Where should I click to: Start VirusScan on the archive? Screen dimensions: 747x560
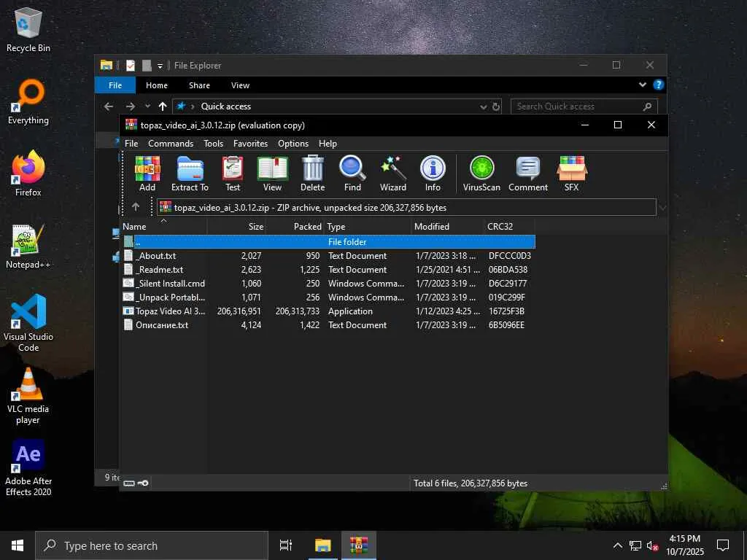click(481, 174)
